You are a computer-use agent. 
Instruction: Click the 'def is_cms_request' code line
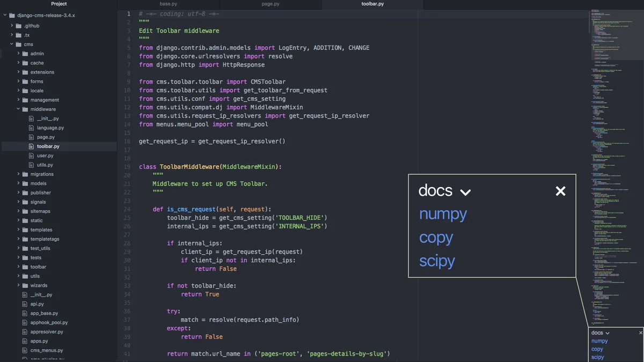coord(212,209)
